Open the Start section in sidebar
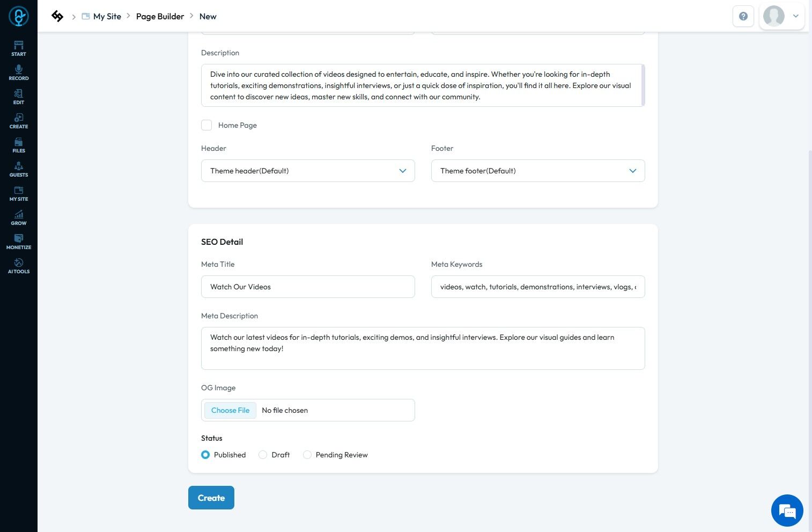 [x=19, y=48]
